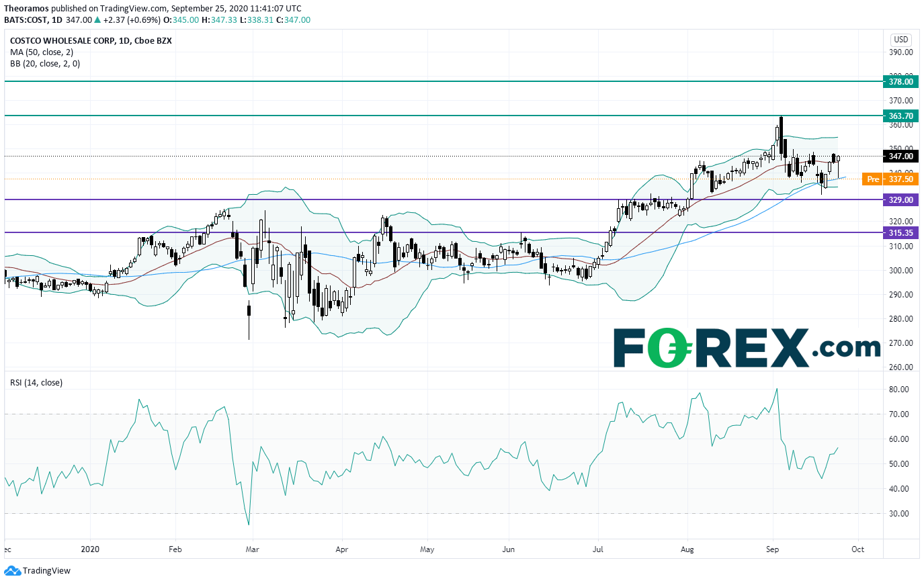Click the 363.70 resistance price label
The image size is (924, 583).
(x=900, y=116)
